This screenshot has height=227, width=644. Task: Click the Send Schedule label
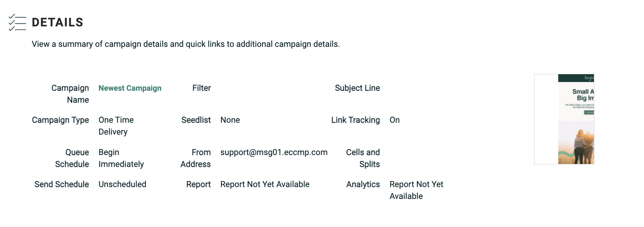point(62,184)
